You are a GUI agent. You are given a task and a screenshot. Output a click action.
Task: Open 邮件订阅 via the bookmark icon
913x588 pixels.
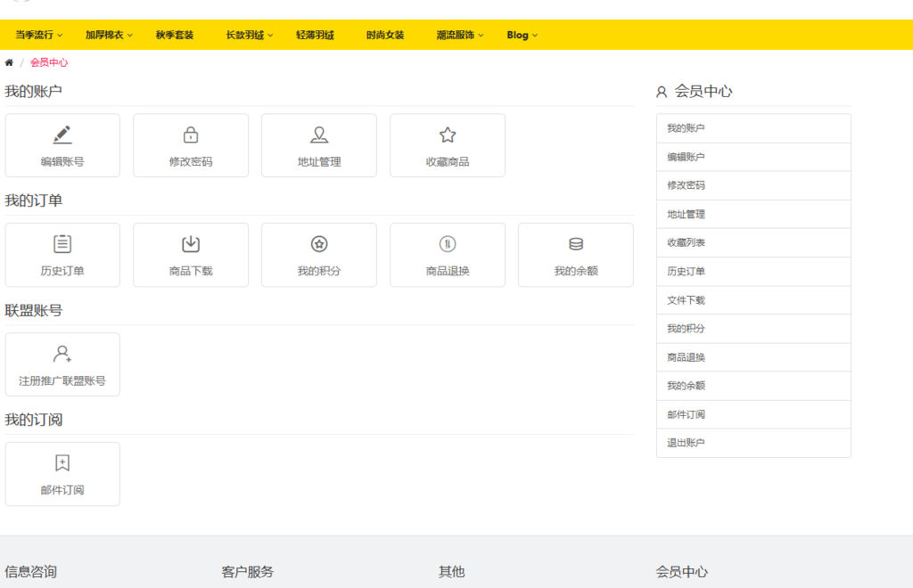coord(62,464)
